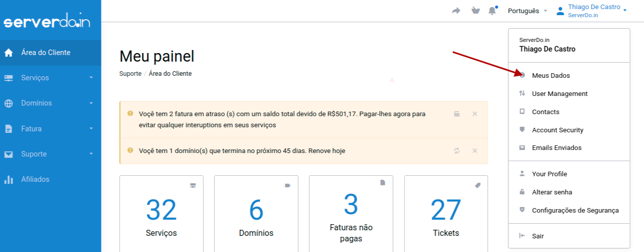644x252 pixels.
Task: Click the Afiliados bar chart icon
Action: (x=9, y=180)
